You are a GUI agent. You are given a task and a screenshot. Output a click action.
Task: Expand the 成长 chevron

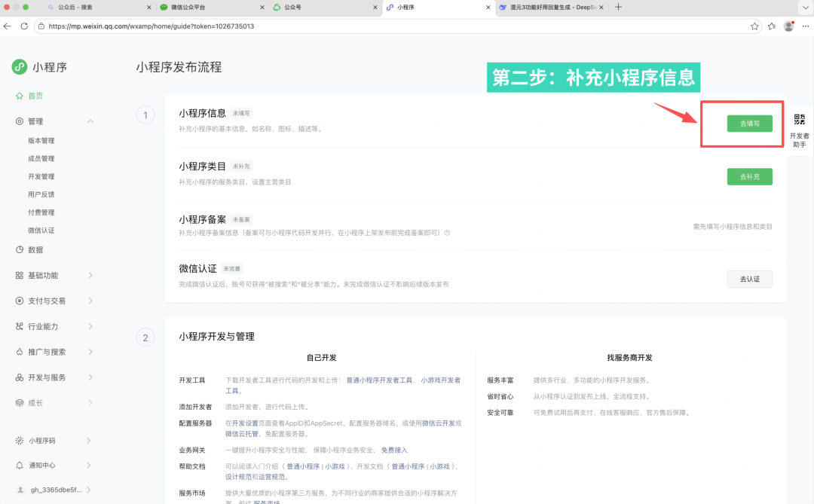90,403
